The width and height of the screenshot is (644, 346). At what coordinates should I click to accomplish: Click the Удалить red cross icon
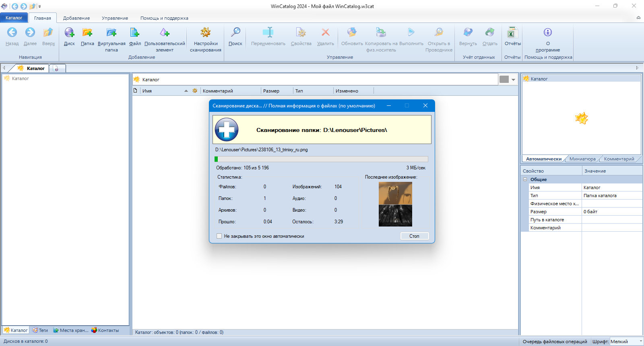click(326, 33)
